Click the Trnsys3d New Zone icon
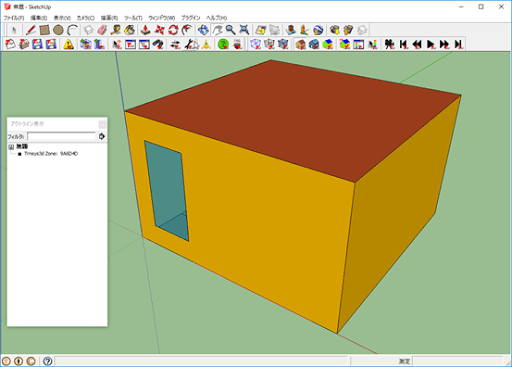This screenshot has width=512, height=367. (x=85, y=44)
